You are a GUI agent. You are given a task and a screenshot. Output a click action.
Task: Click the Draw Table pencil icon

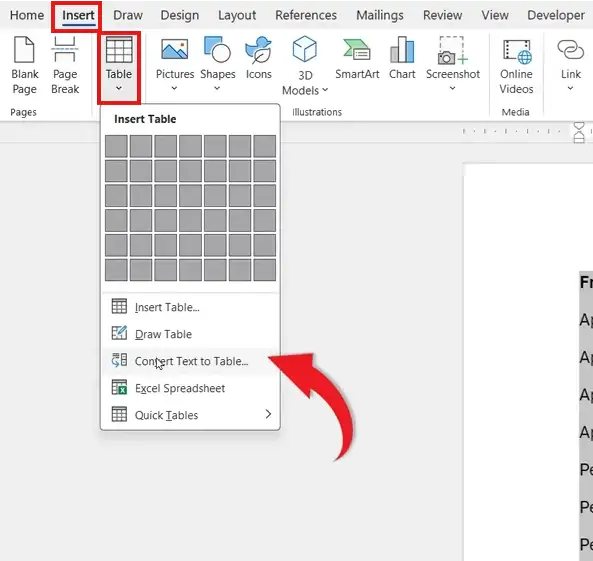pos(119,333)
